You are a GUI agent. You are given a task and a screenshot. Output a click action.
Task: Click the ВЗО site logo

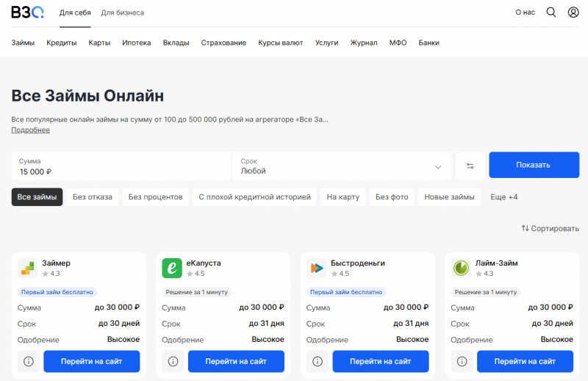27,13
